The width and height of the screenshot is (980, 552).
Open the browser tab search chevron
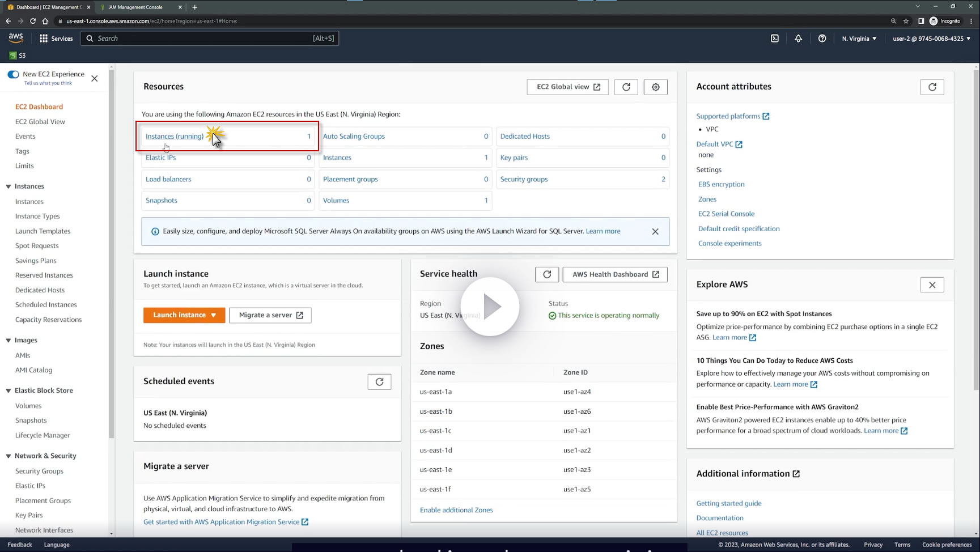click(x=918, y=6)
